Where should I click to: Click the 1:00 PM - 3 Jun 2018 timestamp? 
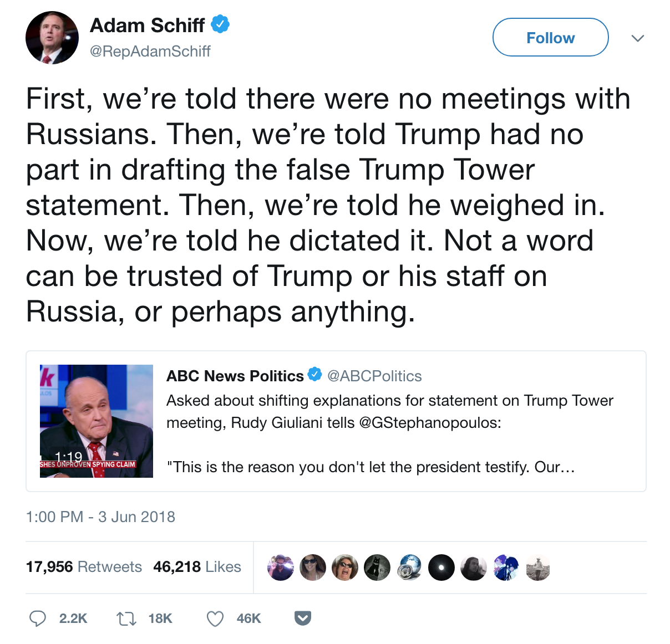pyautogui.click(x=100, y=517)
